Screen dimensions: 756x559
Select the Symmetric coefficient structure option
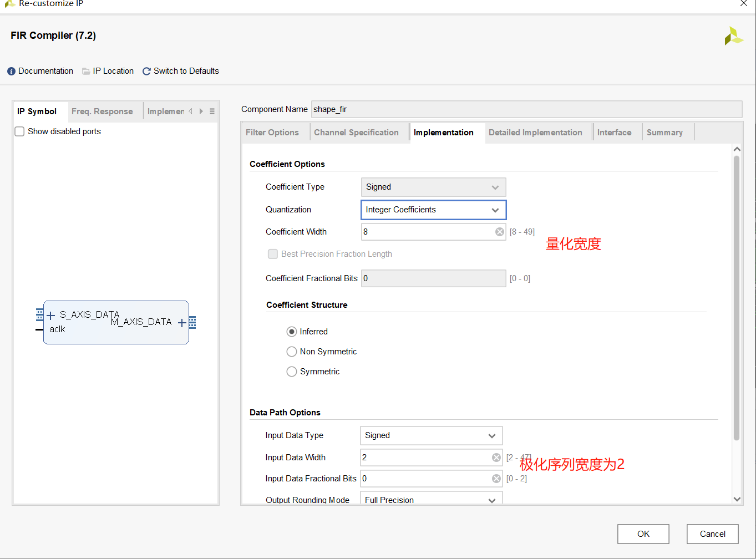pos(292,372)
